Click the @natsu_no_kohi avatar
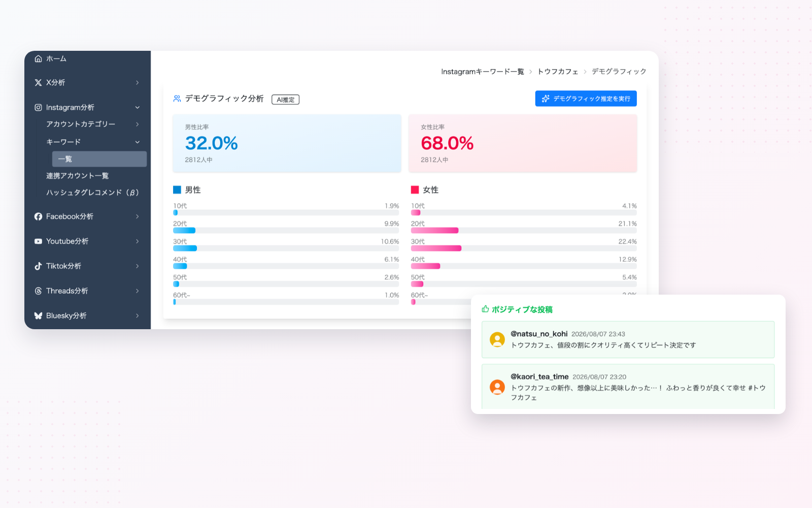 [497, 339]
